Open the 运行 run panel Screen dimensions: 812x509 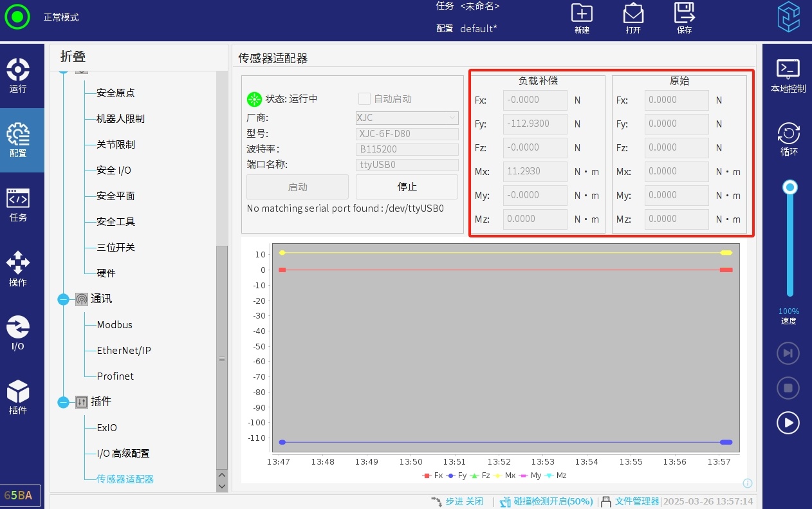tap(18, 75)
